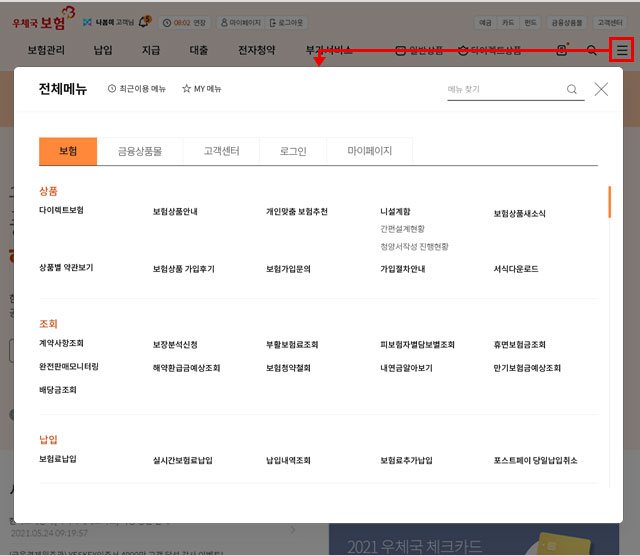This screenshot has height=556, width=640.
Task: Click header 금융상품몰 link
Action: point(567,22)
